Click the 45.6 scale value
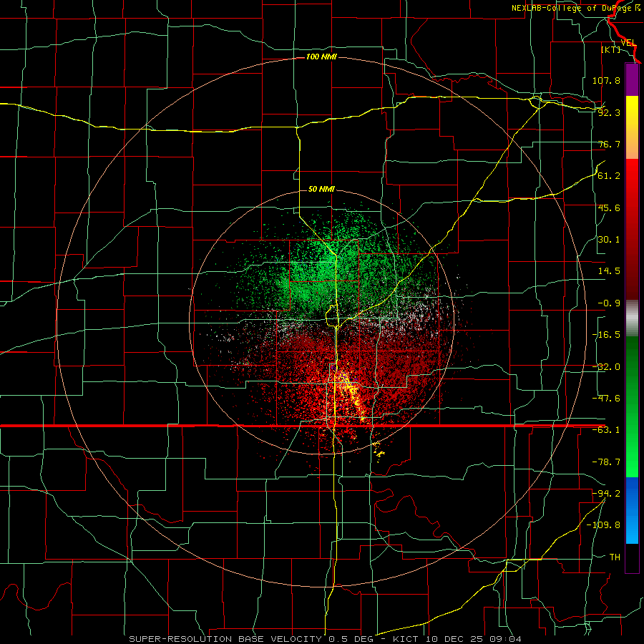This screenshot has width=644, height=644. click(x=609, y=208)
